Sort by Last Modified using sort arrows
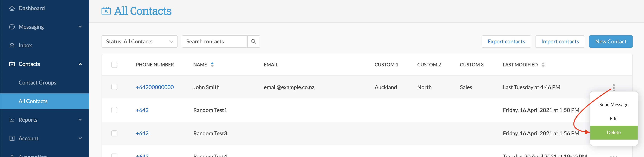The width and height of the screenshot is (644, 157). click(x=543, y=65)
